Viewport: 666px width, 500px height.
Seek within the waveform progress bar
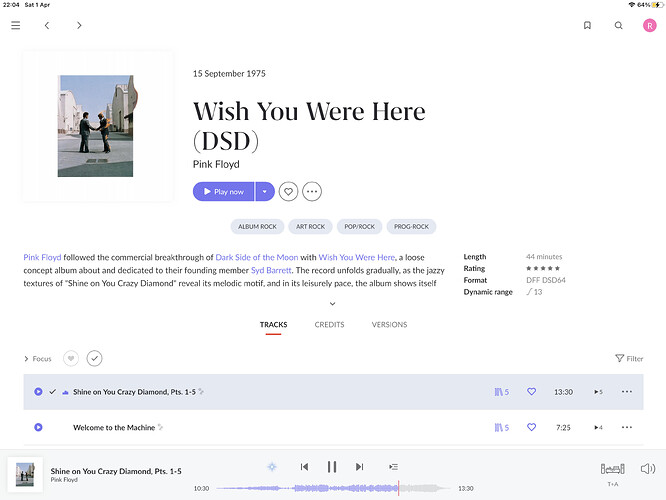[x=332, y=488]
